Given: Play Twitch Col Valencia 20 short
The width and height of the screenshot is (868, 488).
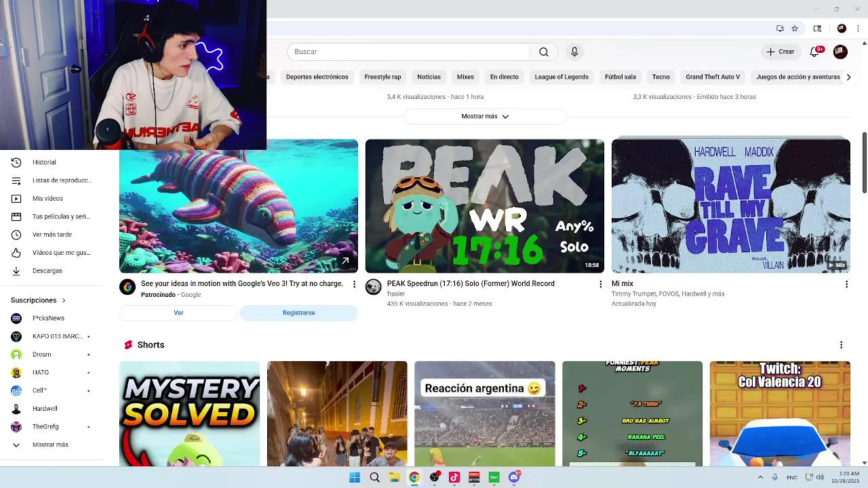Looking at the screenshot, I should (780, 413).
